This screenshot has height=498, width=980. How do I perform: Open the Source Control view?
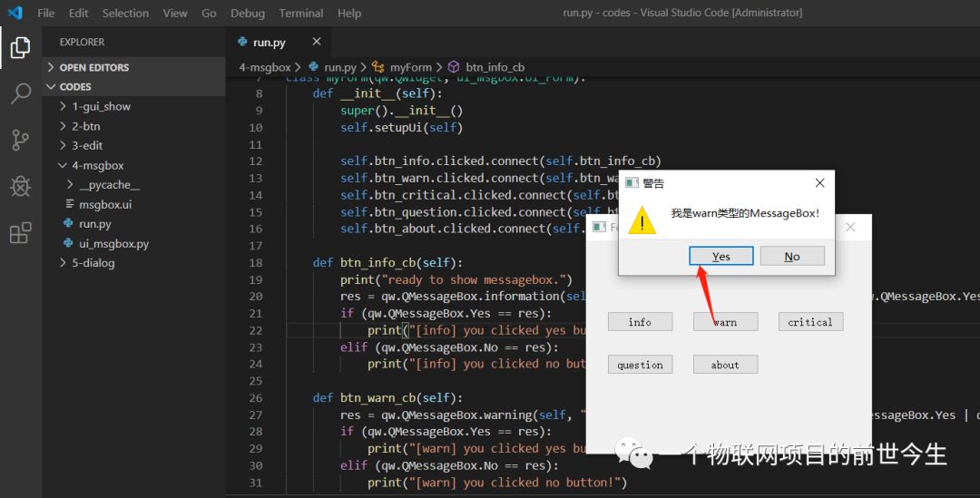tap(20, 140)
